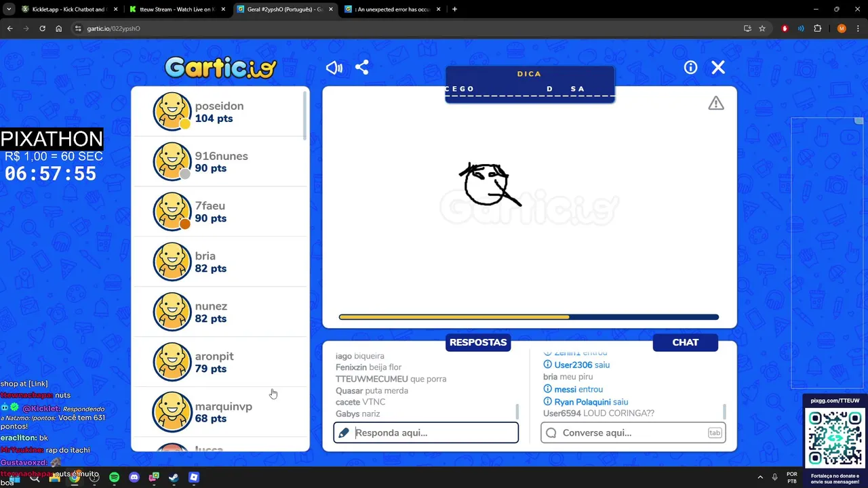
Task: Report the drawing with warning triangle icon
Action: click(x=716, y=103)
